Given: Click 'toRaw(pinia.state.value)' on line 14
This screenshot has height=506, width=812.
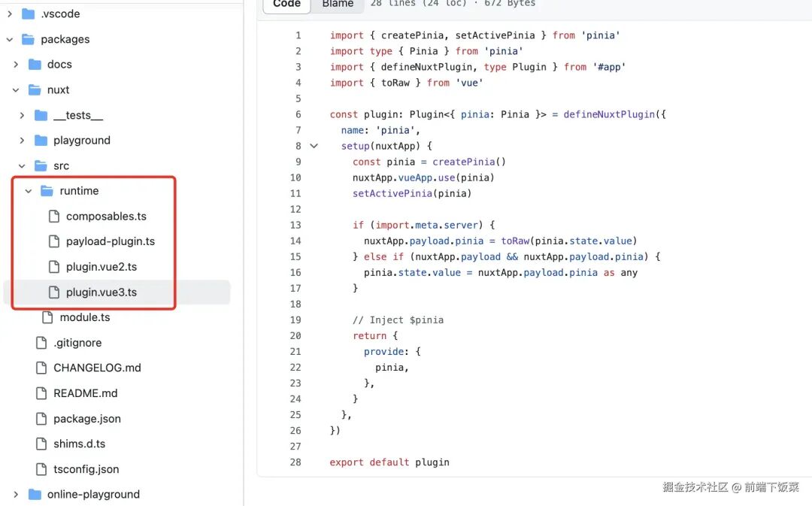Looking at the screenshot, I should coord(569,241).
